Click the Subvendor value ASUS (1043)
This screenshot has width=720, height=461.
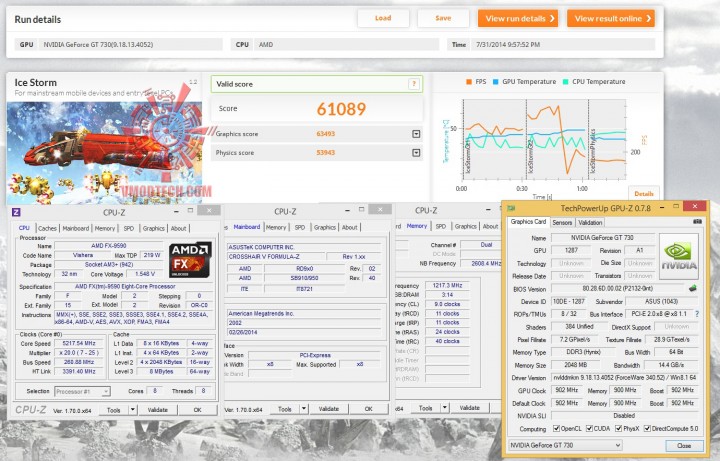click(662, 302)
